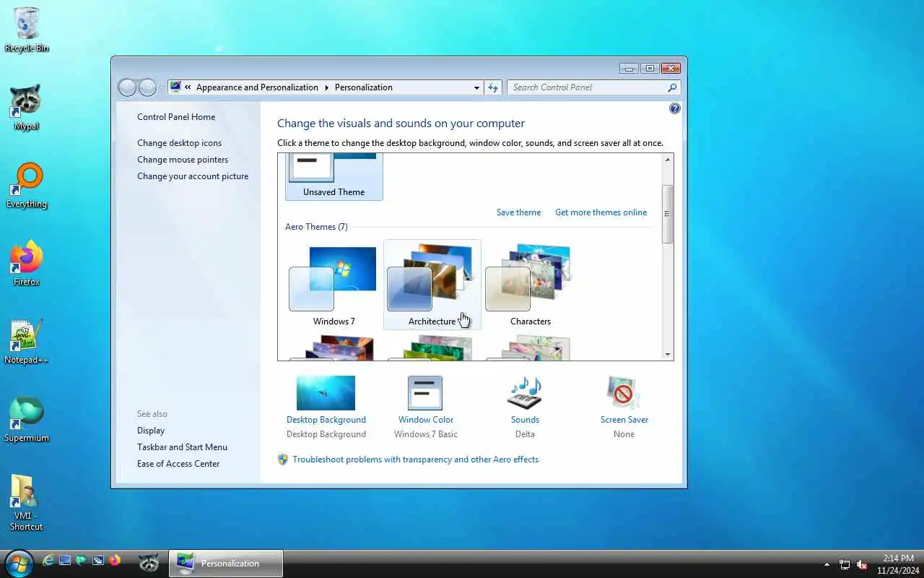This screenshot has width=924, height=578.
Task: Expand the arrow after Appearance and Personalization
Action: pos(326,87)
